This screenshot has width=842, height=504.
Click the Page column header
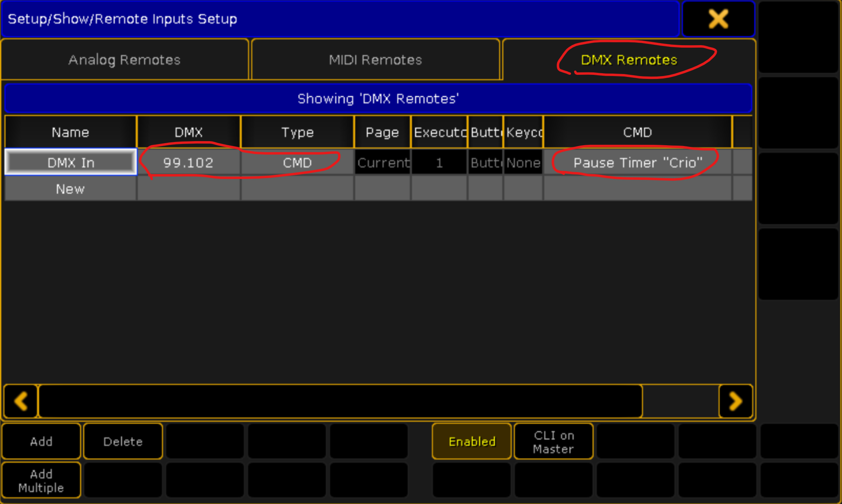[382, 132]
